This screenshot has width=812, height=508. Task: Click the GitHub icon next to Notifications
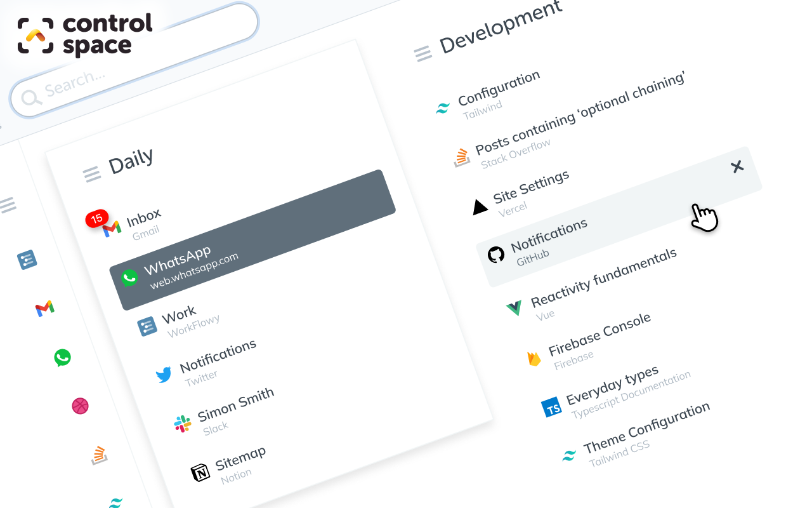coord(495,255)
